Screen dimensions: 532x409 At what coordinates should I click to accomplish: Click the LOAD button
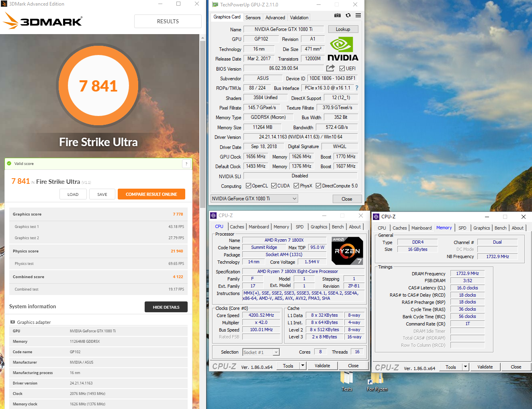(73, 194)
